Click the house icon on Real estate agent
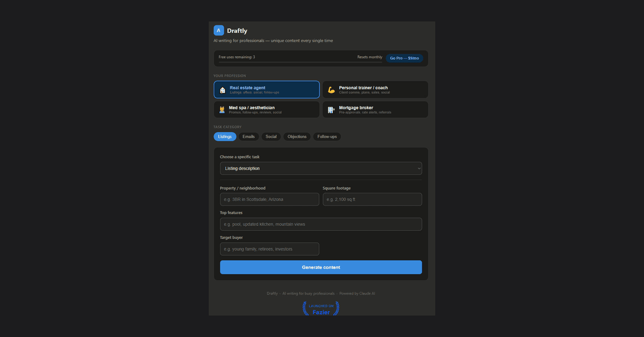This screenshot has height=337, width=644. pyautogui.click(x=223, y=90)
